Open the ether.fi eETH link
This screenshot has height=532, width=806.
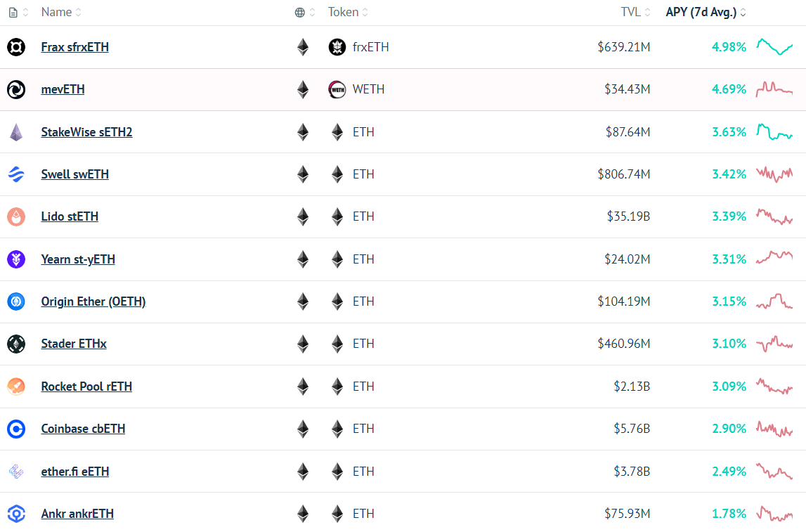[75, 472]
